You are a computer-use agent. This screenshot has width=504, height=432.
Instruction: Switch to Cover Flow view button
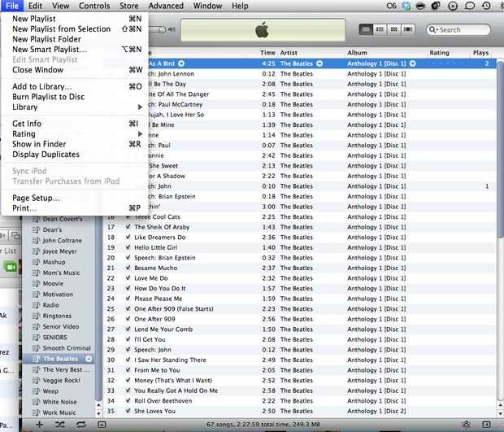408,29
